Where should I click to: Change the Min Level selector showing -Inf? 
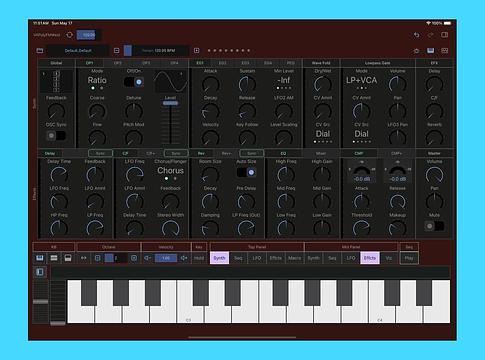point(284,80)
